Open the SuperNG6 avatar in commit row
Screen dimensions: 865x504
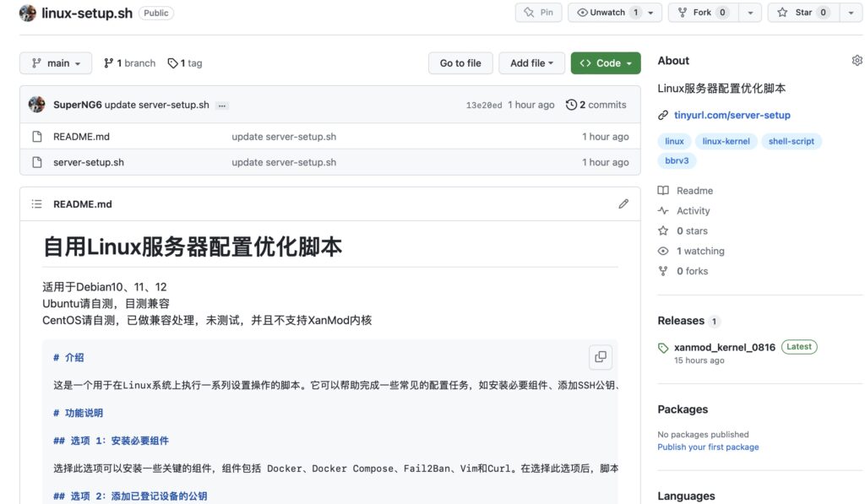pos(36,105)
